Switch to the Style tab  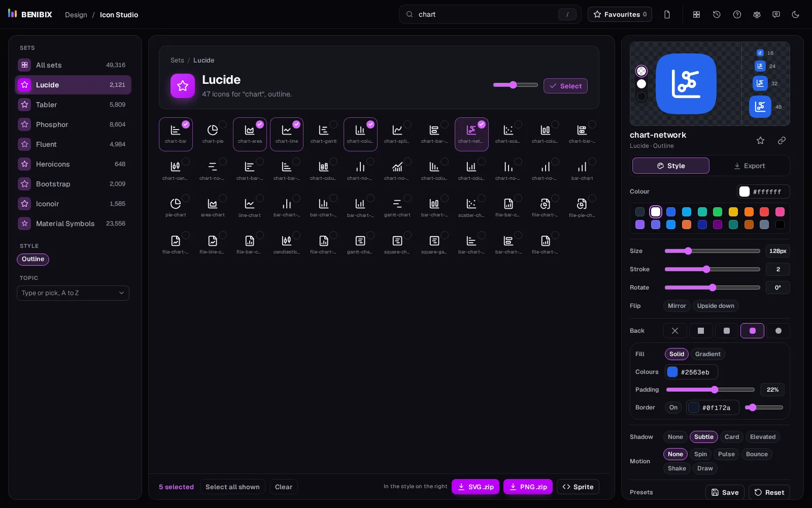[x=670, y=166]
